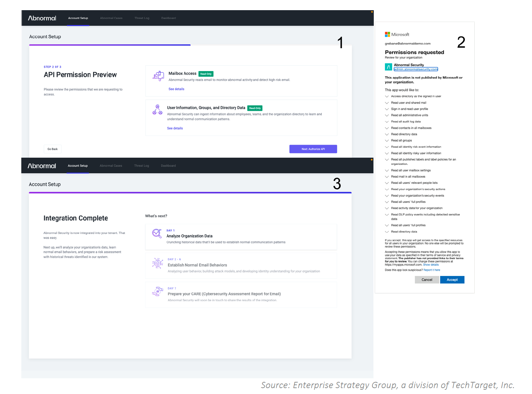
Task: Select Abnormal Cases tab in Integration Complete window
Action: click(111, 166)
